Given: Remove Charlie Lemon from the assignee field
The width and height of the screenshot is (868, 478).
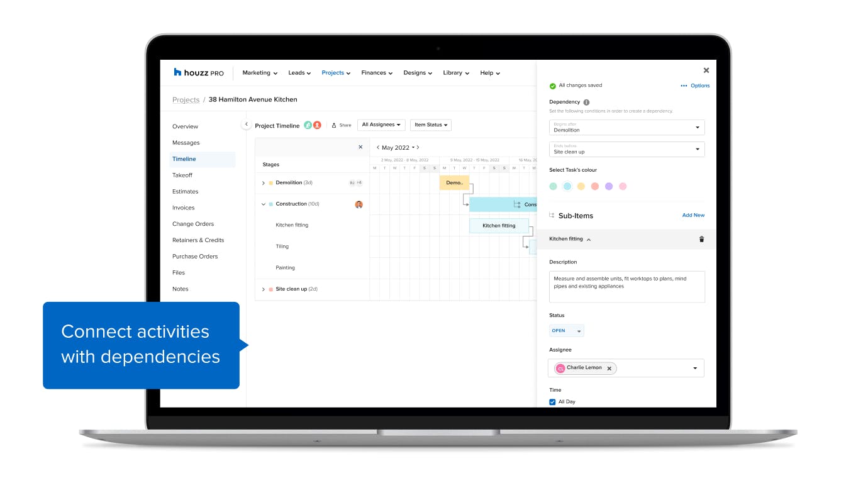Looking at the screenshot, I should coord(609,369).
